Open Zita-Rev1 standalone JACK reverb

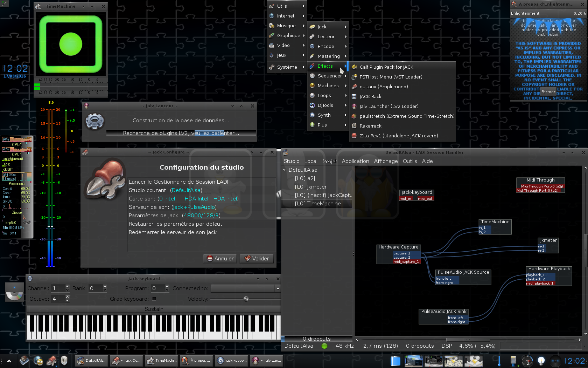pyautogui.click(x=399, y=136)
